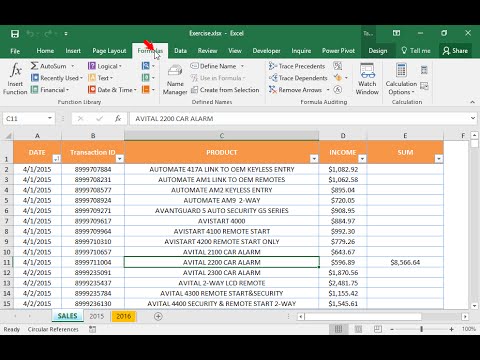Viewport: 480px width, 360px height.
Task: Add a new sheet with plus icon
Action: 158,316
